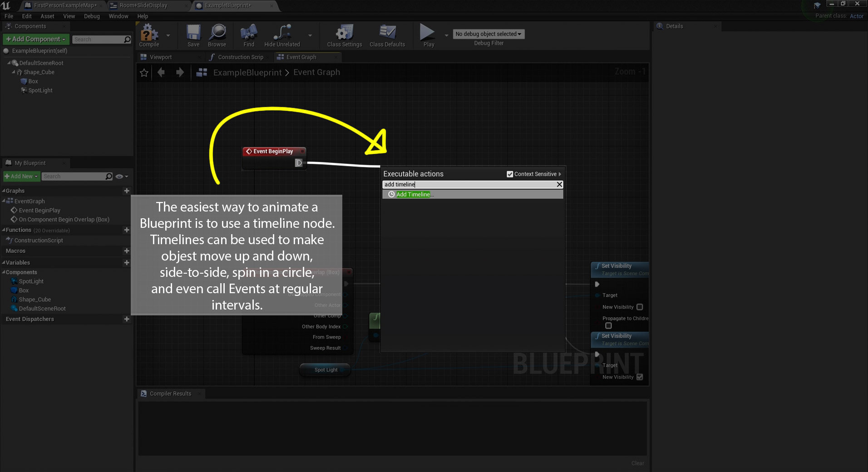Open Compile options dropdown arrow
This screenshot has width=868, height=472.
[x=168, y=35]
